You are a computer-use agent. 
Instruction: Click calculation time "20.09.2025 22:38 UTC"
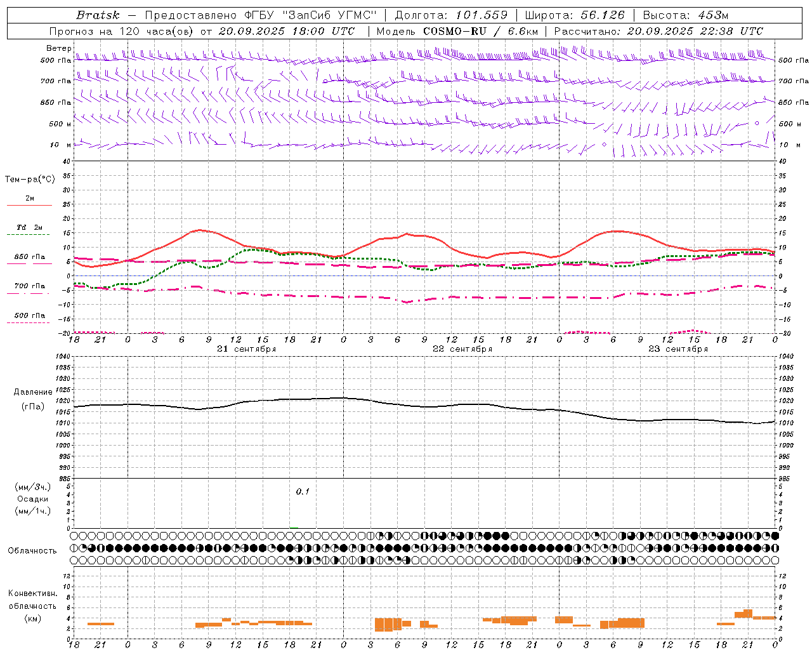click(x=695, y=31)
